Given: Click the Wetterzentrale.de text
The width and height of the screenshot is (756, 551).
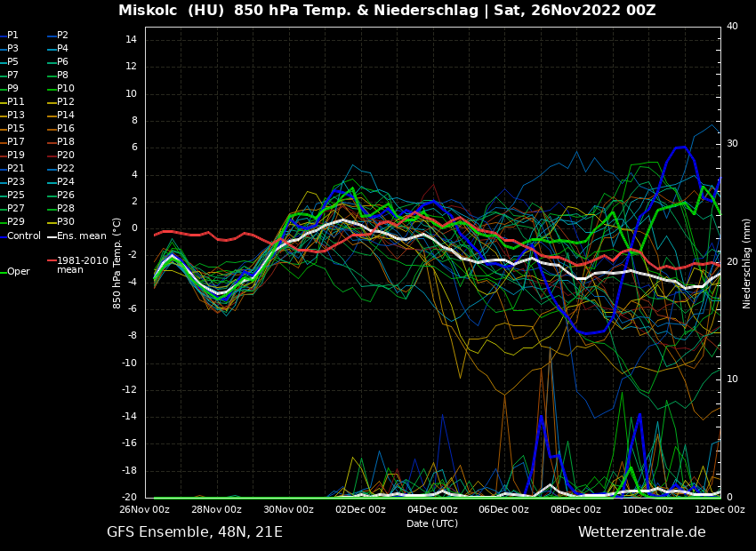Looking at the screenshot, I should click(x=641, y=532).
